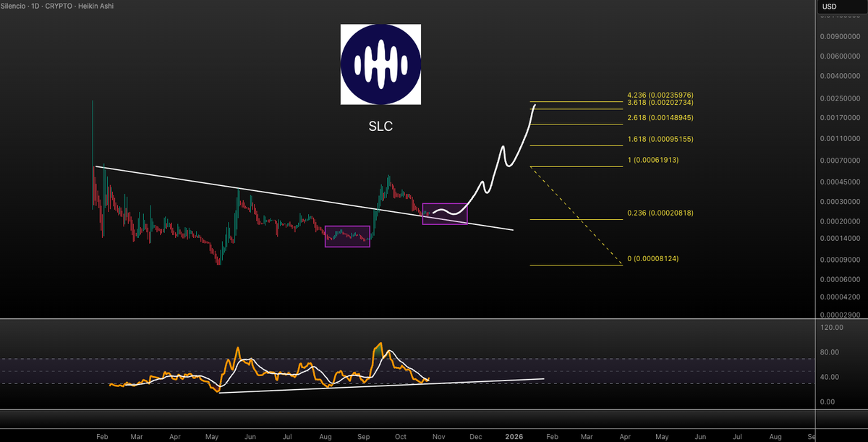
Task: Click price axis value 0.00009000
Action: pos(841,259)
